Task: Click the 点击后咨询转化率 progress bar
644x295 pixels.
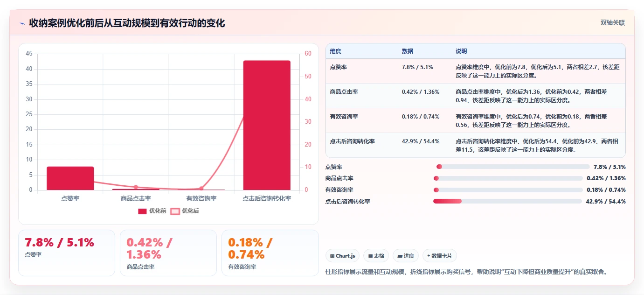Action: click(x=507, y=201)
